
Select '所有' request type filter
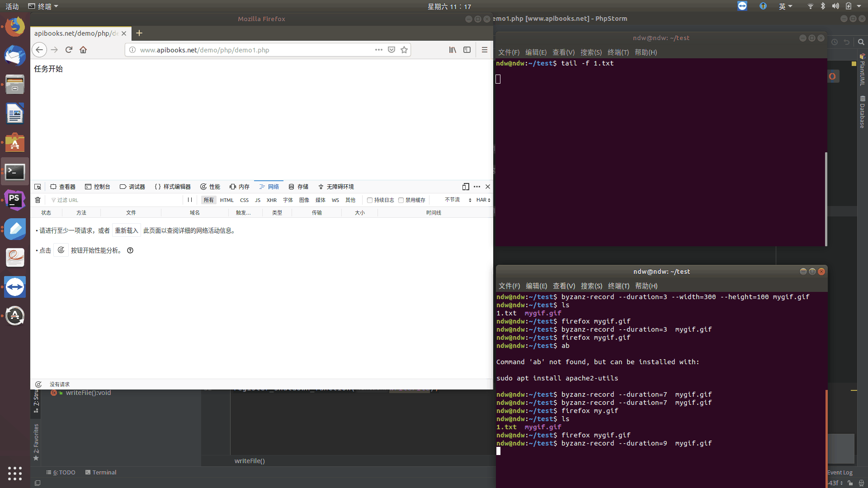pyautogui.click(x=209, y=200)
